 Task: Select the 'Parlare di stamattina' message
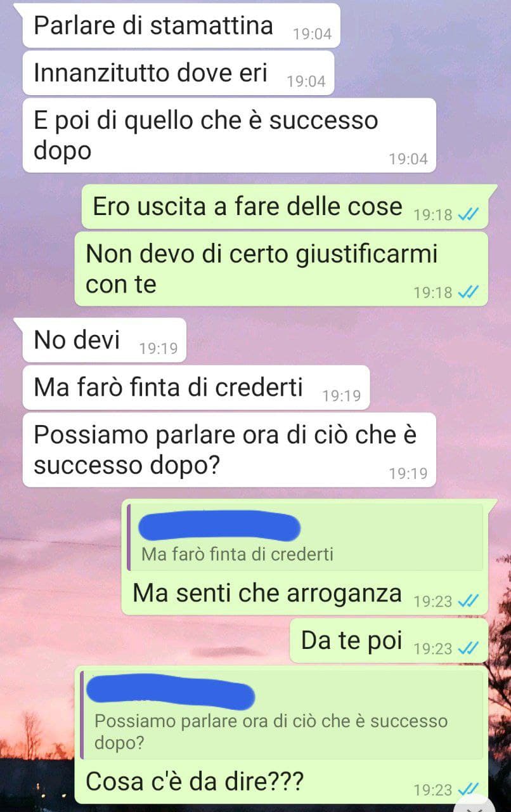pos(181,26)
